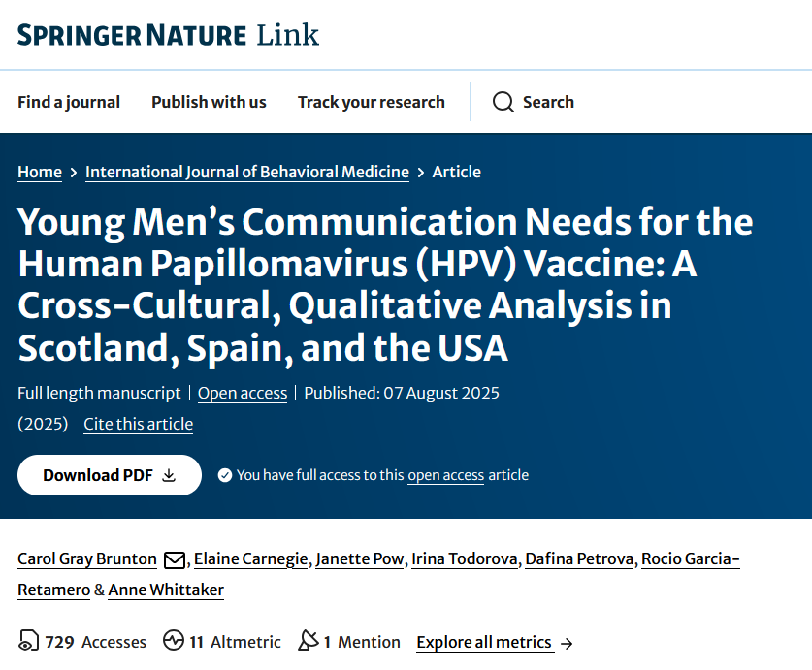
Task: Select Track your research in navigation
Action: pyautogui.click(x=371, y=102)
